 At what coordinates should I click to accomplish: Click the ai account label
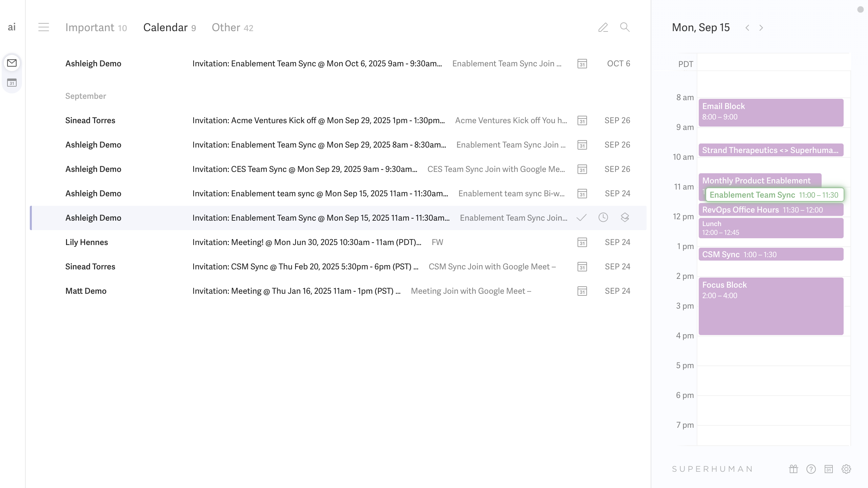point(12,27)
